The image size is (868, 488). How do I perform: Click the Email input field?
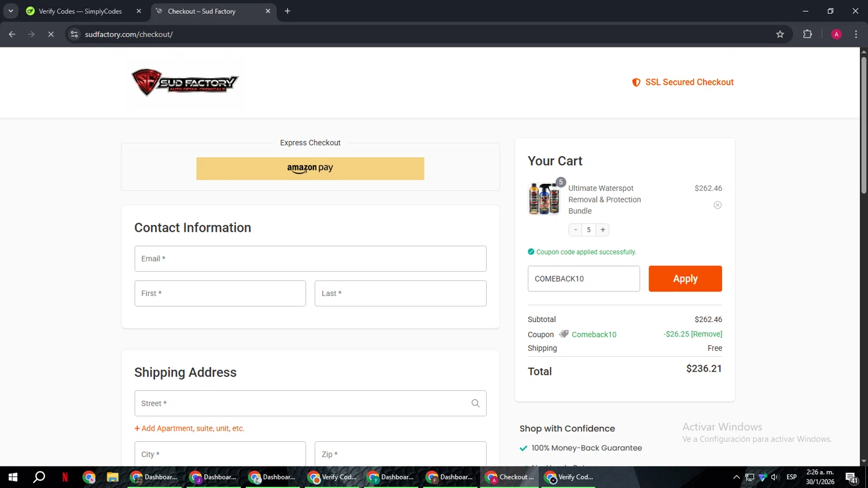[310, 258]
